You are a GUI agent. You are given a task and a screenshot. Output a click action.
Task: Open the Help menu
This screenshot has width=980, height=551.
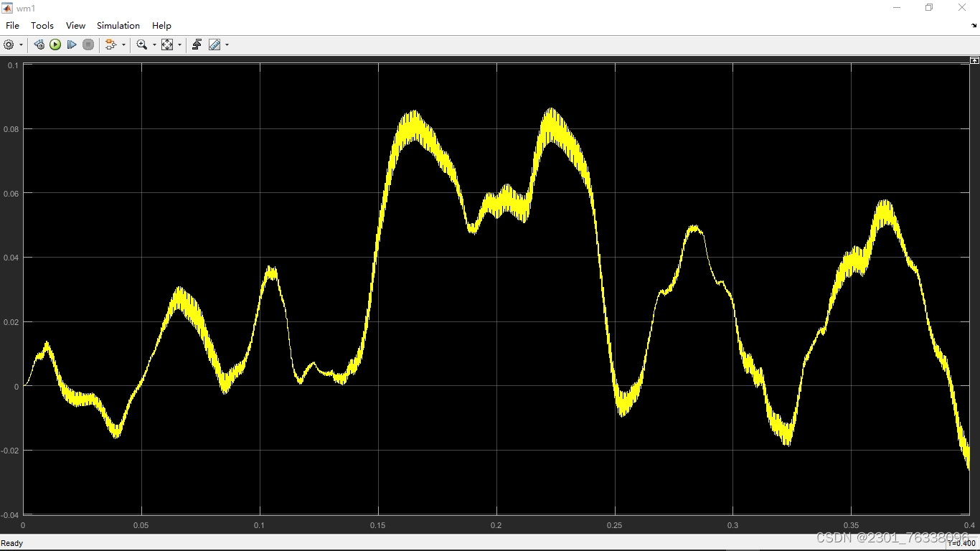pyautogui.click(x=161, y=25)
